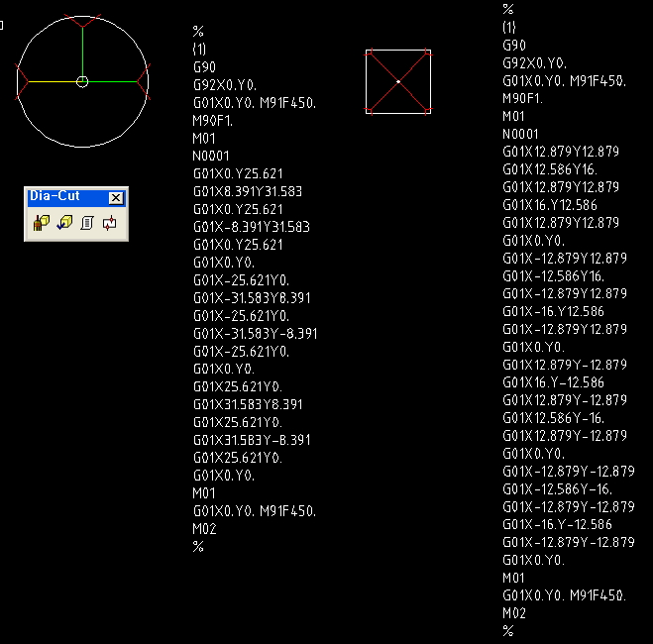Click the Dia-Cut toolbar title bar
The height and width of the screenshot is (644, 653).
(76, 197)
